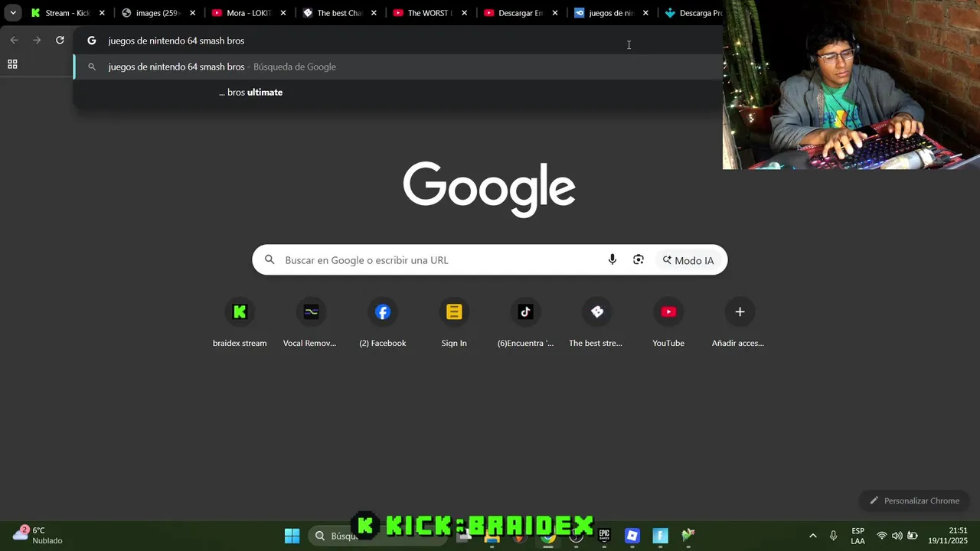
Task: Click the microphone icon in system tray
Action: pyautogui.click(x=833, y=536)
